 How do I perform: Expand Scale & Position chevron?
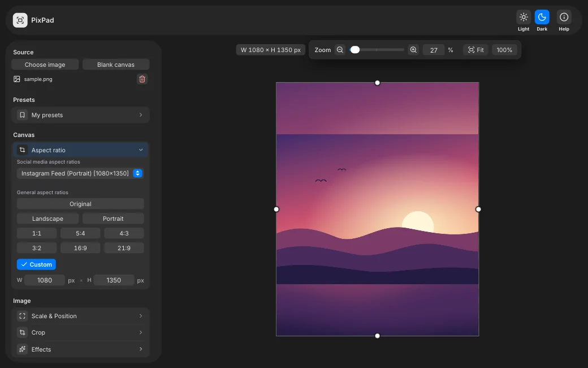coord(141,316)
